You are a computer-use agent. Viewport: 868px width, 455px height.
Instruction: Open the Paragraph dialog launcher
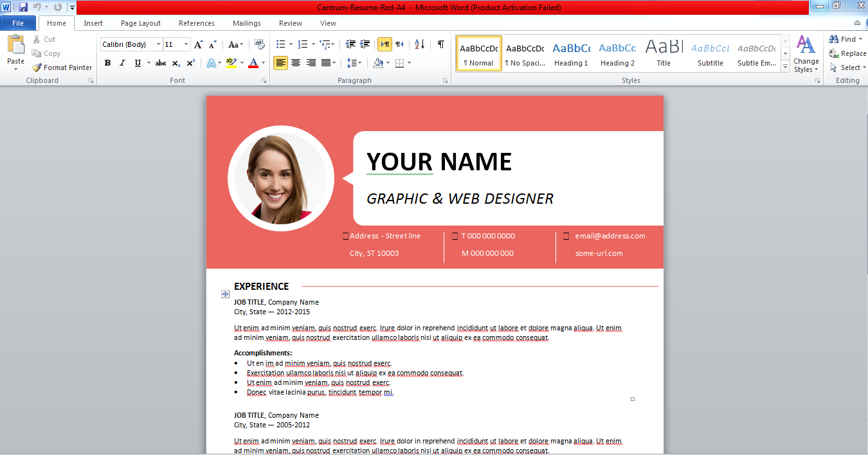[x=446, y=81]
